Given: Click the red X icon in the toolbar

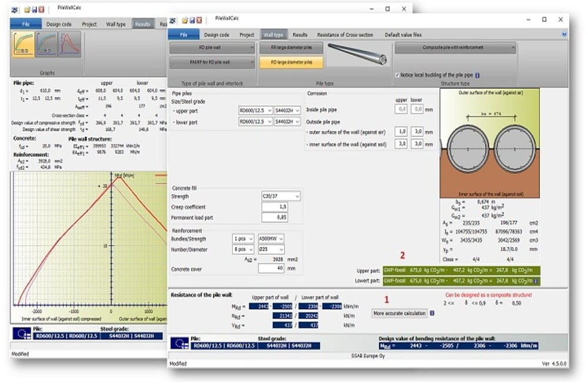Looking at the screenshot, I should [199, 19].
